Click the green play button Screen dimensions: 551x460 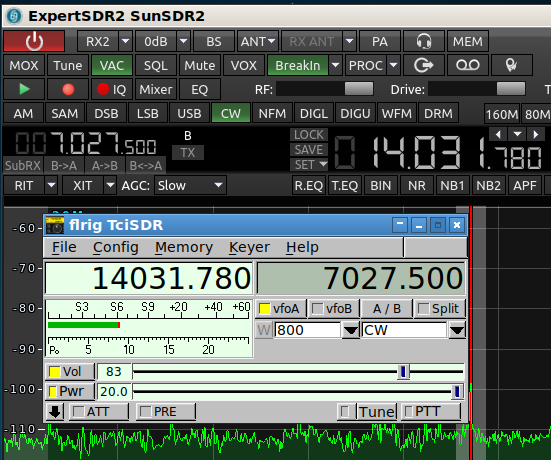coord(24,89)
